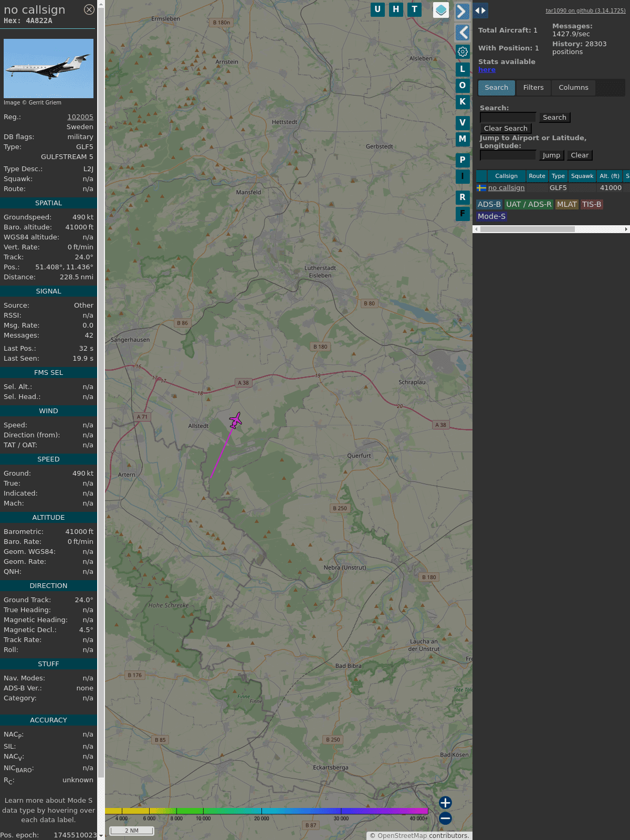Toggle the L map option

463,69
